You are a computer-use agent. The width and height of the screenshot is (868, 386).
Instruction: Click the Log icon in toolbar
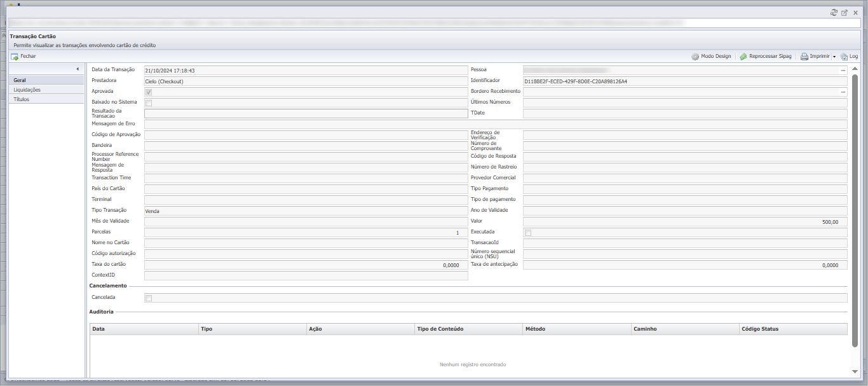(844, 57)
